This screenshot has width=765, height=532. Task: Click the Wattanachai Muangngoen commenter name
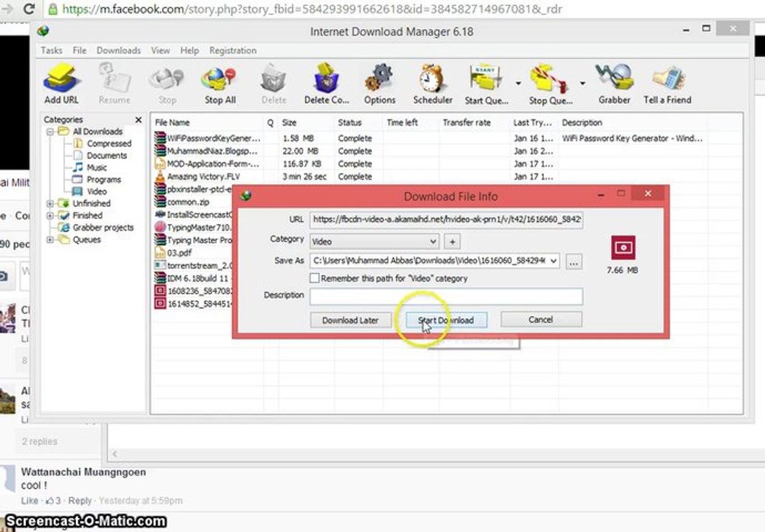[84, 472]
